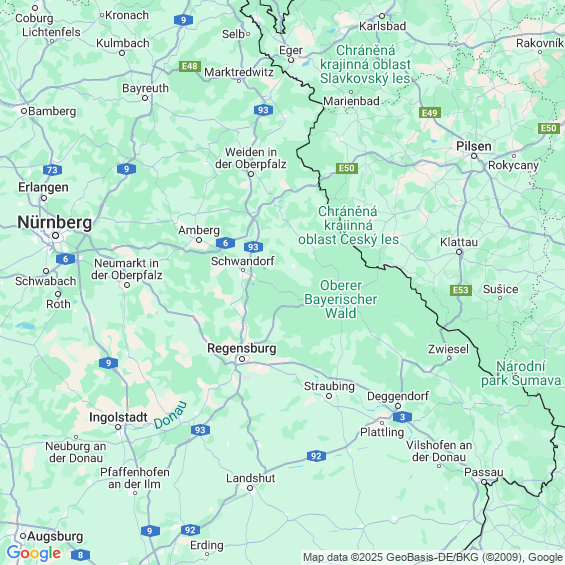This screenshot has height=565, width=565.
Task: Click the E49 road shield icon
Action: [x=430, y=113]
